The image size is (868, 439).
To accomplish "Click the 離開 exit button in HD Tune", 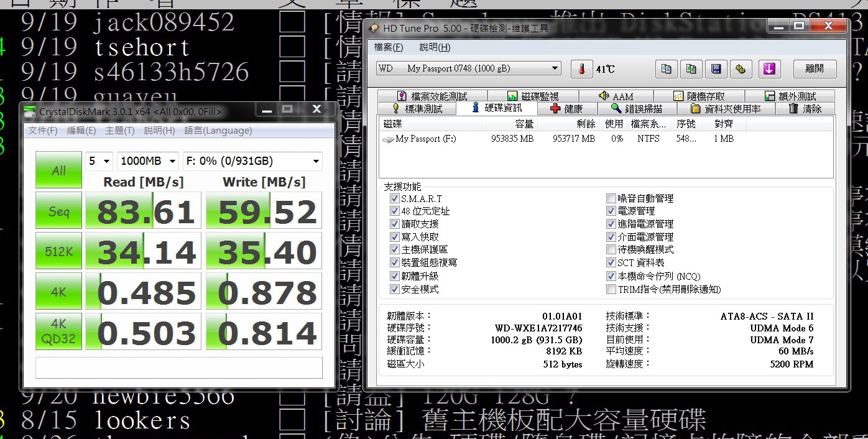I will point(814,69).
